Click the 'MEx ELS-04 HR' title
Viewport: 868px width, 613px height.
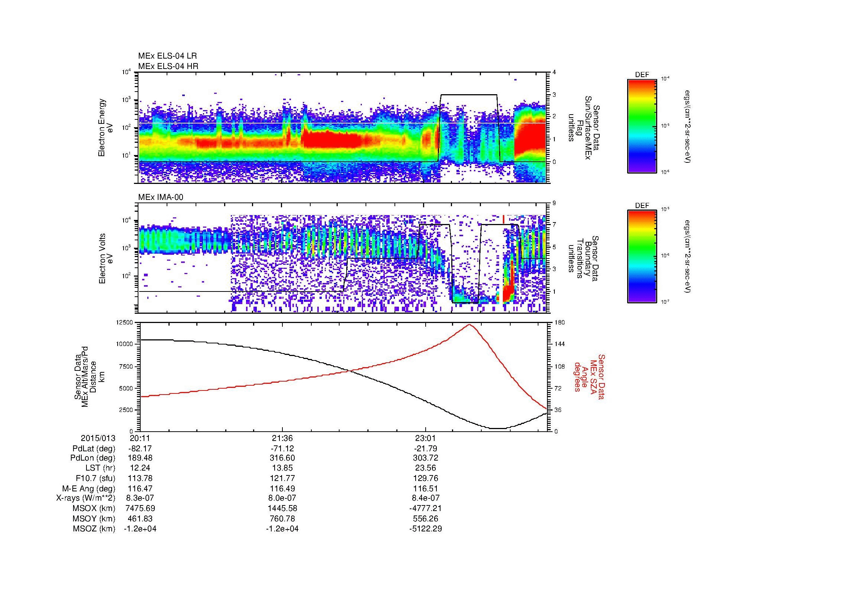(168, 66)
